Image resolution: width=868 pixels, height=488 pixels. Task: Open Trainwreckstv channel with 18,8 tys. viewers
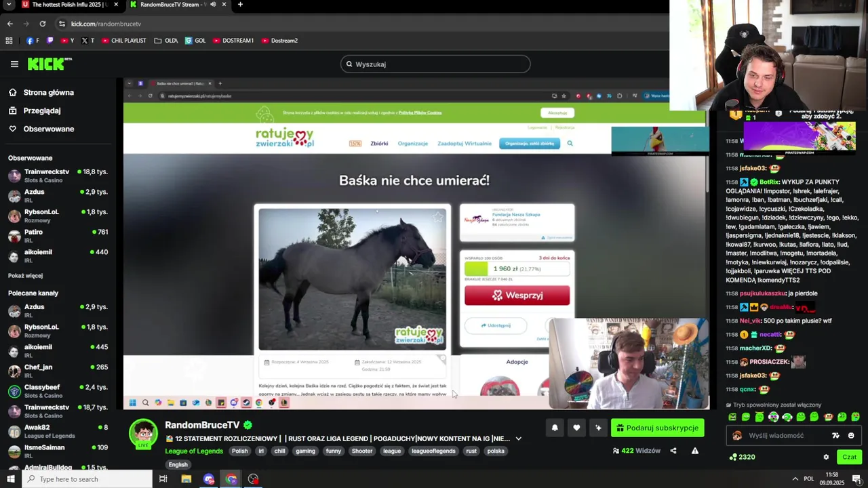58,176
